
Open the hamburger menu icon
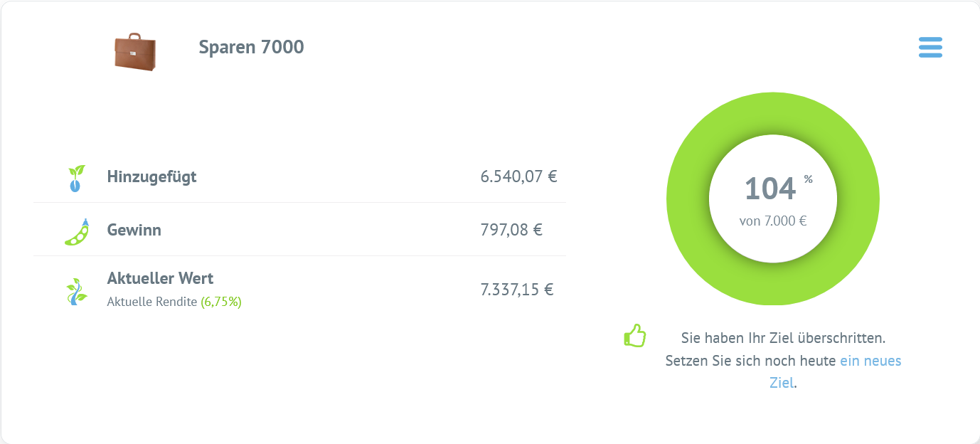pyautogui.click(x=930, y=47)
